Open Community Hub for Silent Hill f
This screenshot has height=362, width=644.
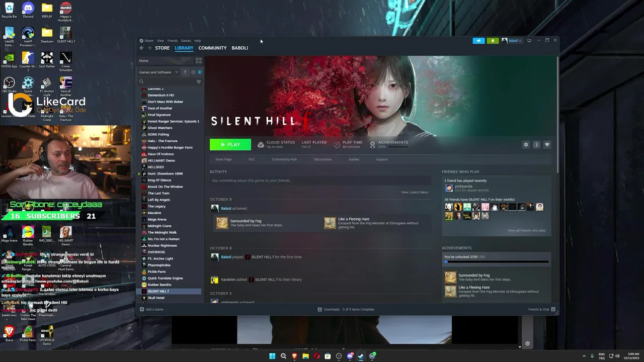(x=284, y=159)
